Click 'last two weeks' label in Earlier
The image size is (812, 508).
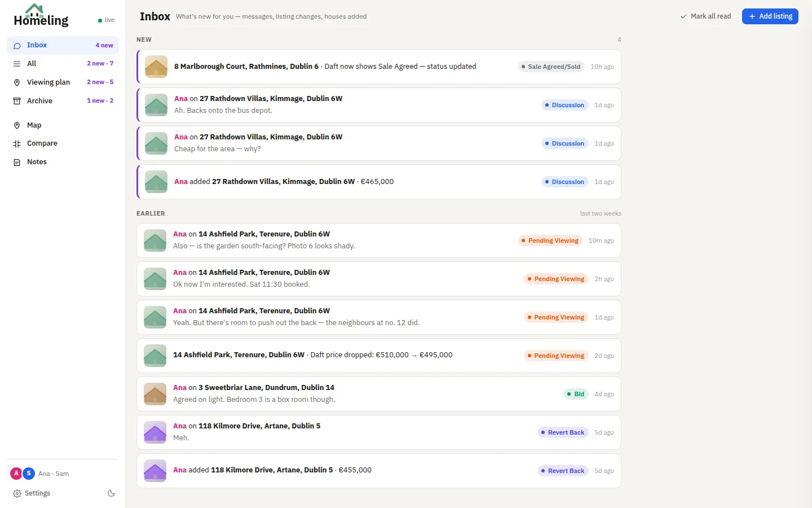tap(601, 214)
